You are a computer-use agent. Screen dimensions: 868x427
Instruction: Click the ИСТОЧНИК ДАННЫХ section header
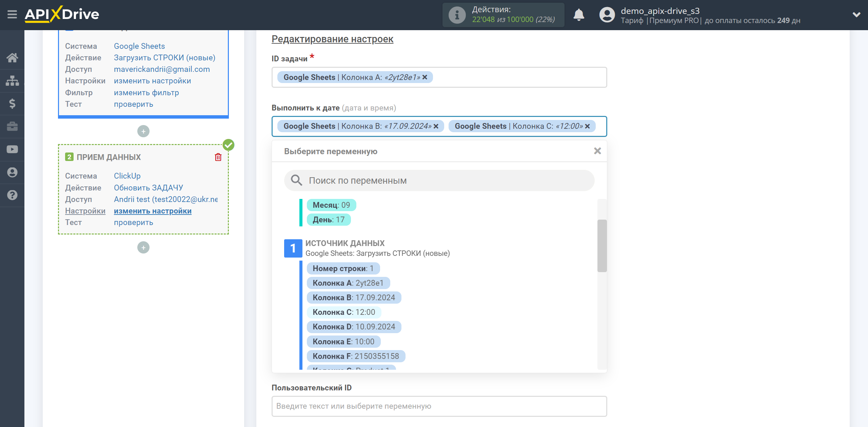click(x=345, y=243)
